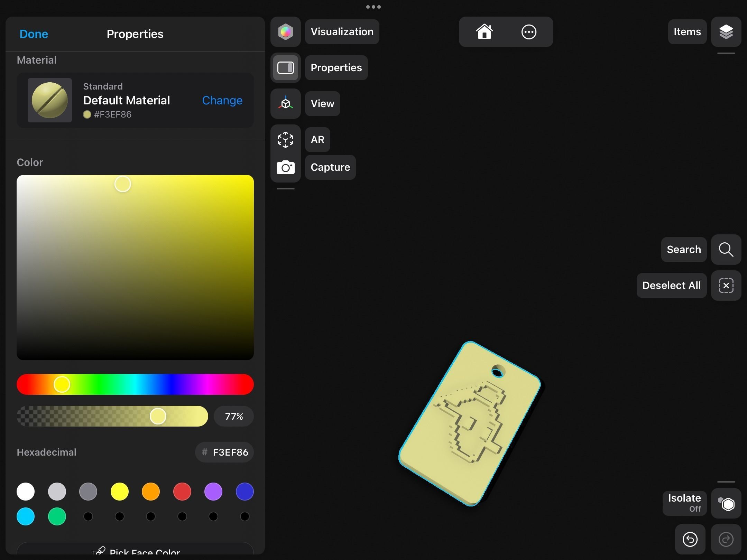Open the Items layers stack icon
Image resolution: width=747 pixels, height=560 pixels.
(726, 32)
